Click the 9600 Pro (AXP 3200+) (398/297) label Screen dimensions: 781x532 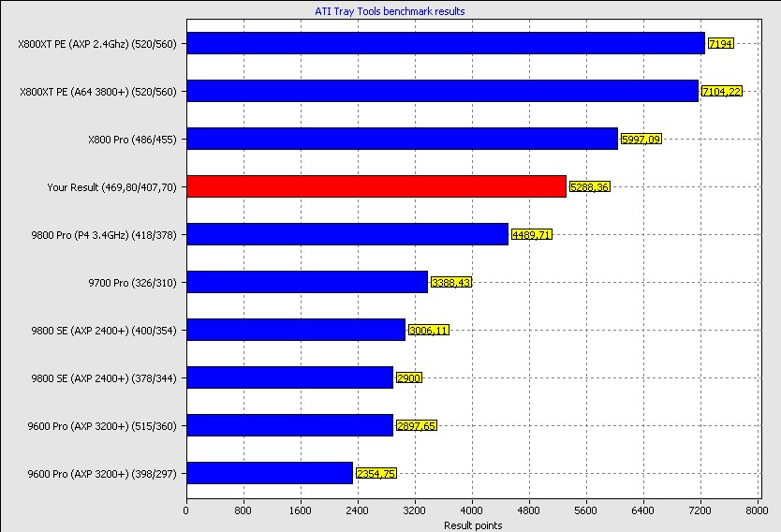coord(102,474)
